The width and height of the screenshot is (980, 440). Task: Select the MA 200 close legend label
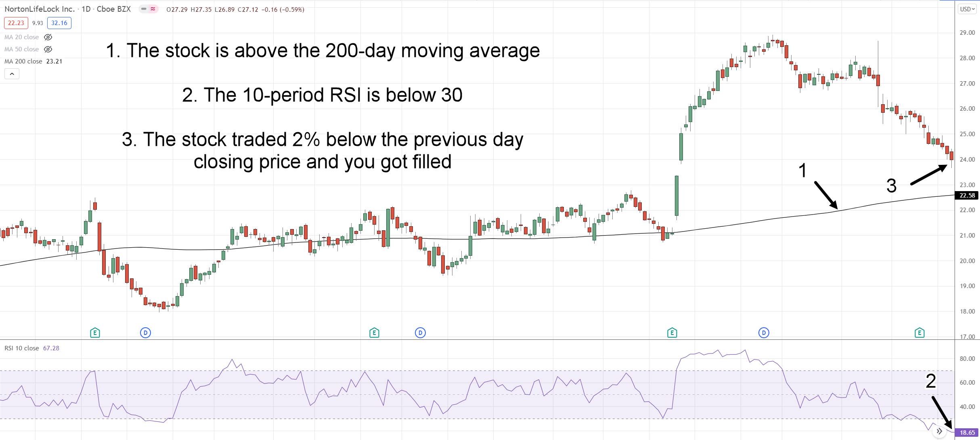pyautogui.click(x=23, y=61)
